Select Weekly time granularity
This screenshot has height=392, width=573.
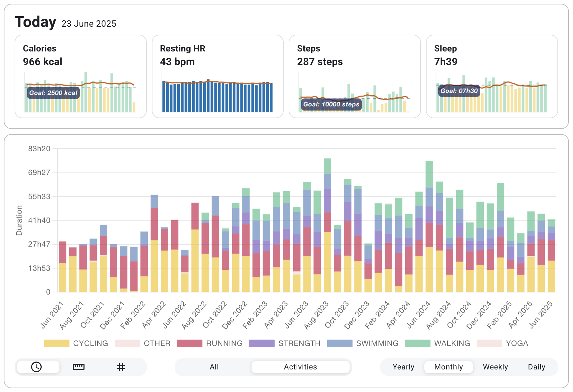(x=495, y=367)
